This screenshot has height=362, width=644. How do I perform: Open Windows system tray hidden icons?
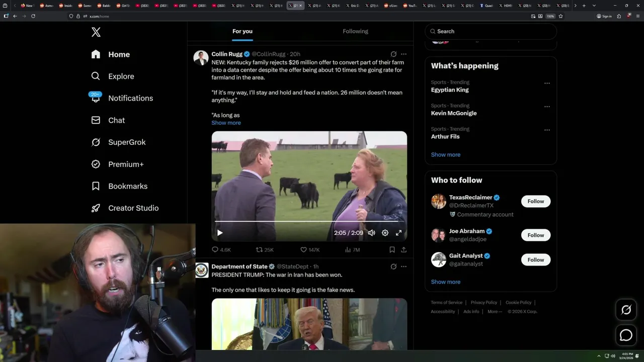tap(599, 356)
